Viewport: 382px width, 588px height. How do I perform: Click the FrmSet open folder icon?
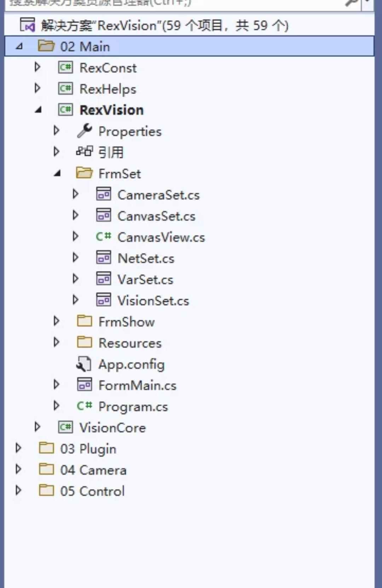pyautogui.click(x=84, y=173)
